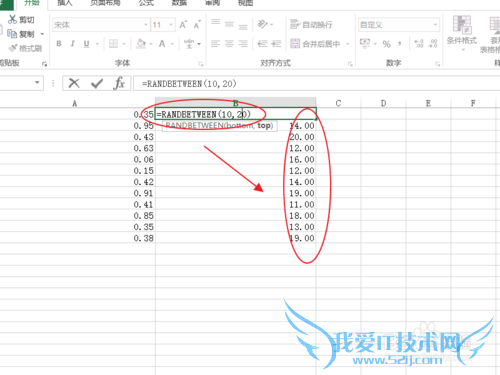Click the Copy (复制) button

(x=21, y=34)
